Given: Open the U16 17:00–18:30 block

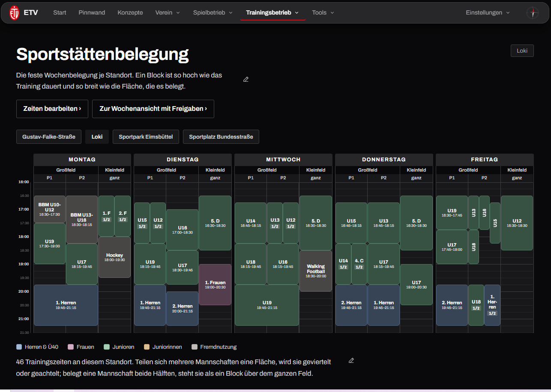Looking at the screenshot, I should click(183, 230).
